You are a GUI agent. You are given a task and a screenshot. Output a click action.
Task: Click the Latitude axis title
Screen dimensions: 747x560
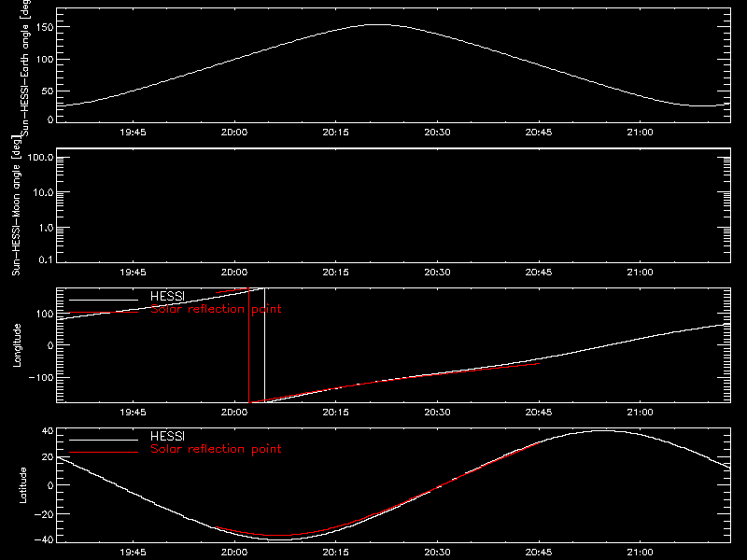click(22, 485)
